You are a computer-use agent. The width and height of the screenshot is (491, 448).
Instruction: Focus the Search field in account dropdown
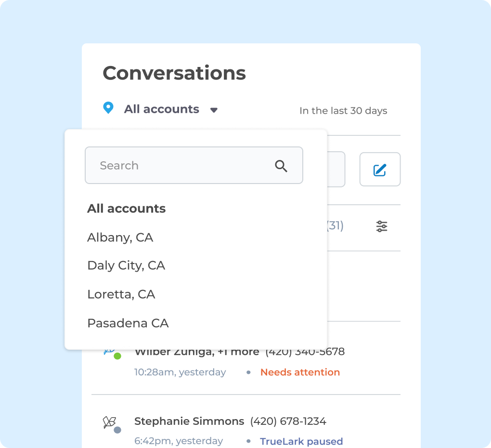pyautogui.click(x=194, y=165)
